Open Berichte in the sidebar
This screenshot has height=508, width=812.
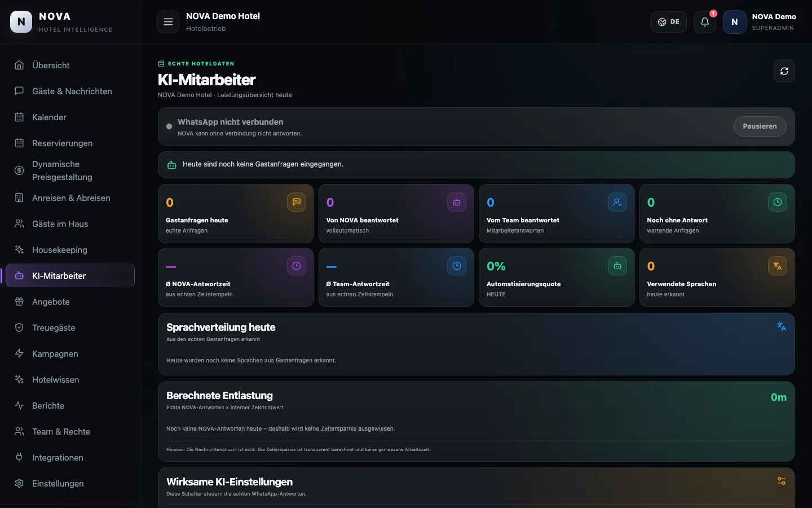coord(70,406)
